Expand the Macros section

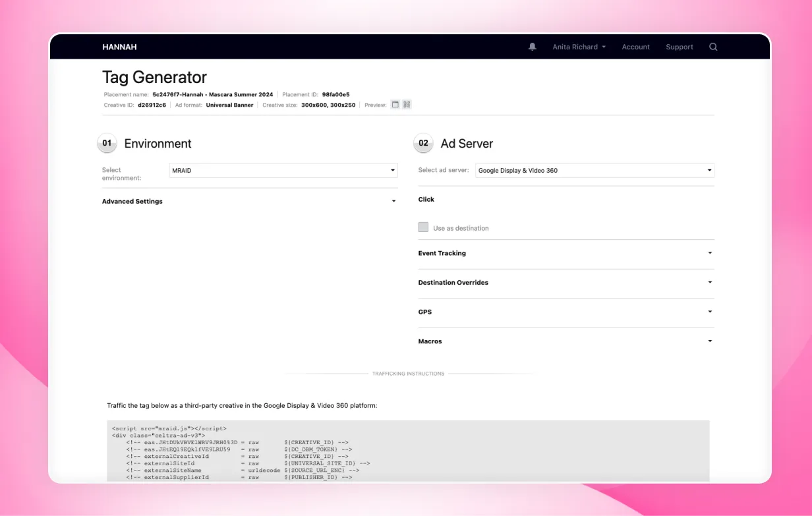[566, 341]
